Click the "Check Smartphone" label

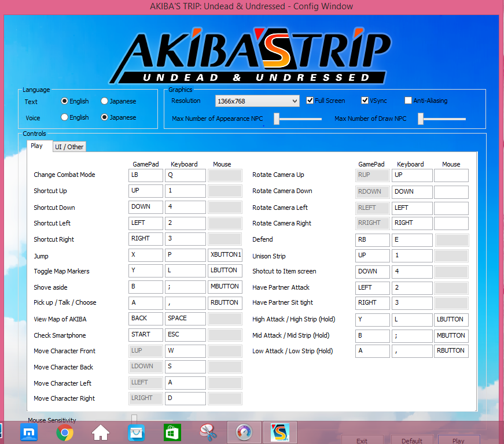[60, 335]
